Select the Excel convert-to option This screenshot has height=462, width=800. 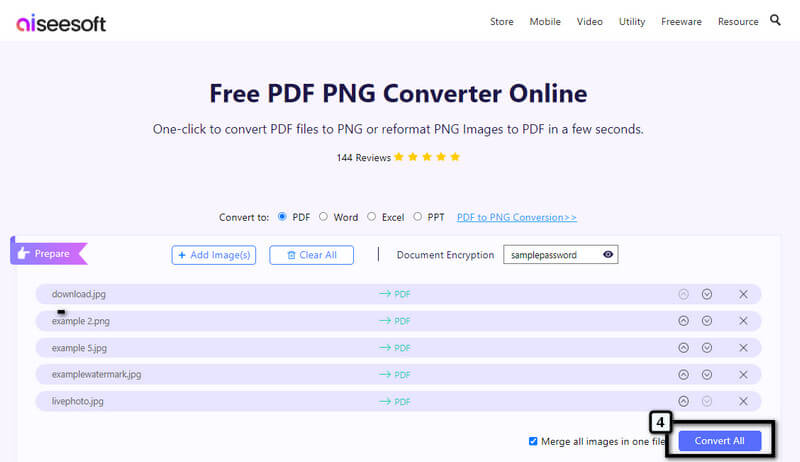pyautogui.click(x=371, y=216)
